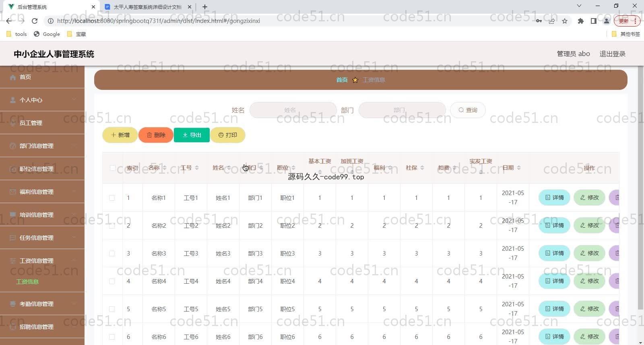Sort table by 名称 column arrows
The image size is (644, 345).
coord(165,168)
